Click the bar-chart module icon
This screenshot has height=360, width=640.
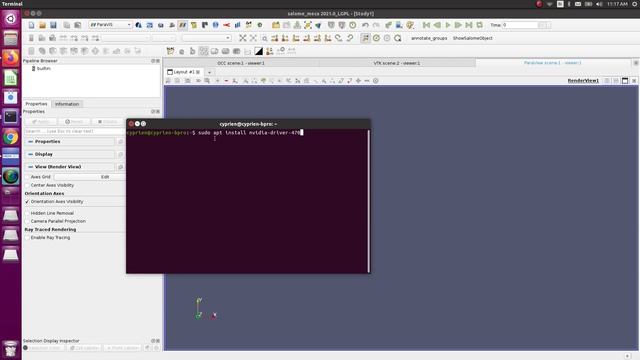[x=238, y=25]
